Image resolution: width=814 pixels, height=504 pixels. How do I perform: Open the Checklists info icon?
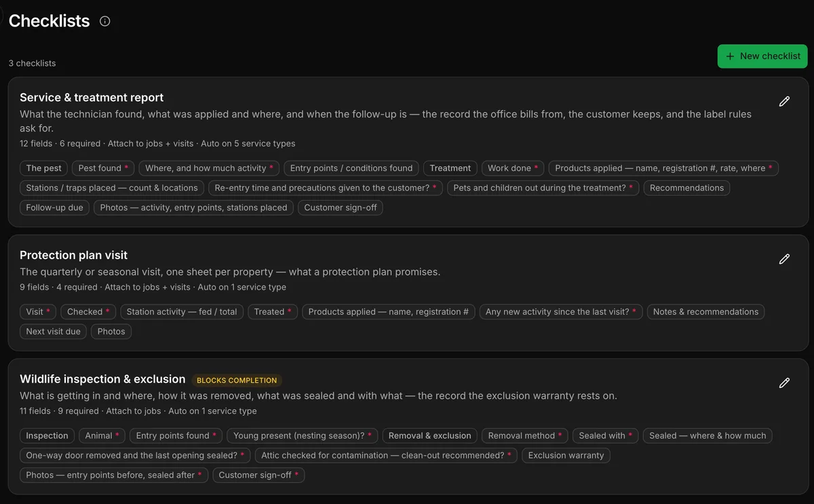point(105,21)
